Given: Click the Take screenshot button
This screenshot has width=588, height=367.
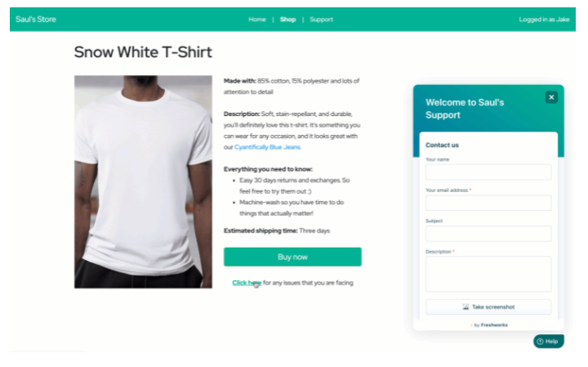Looking at the screenshot, I should click(488, 307).
